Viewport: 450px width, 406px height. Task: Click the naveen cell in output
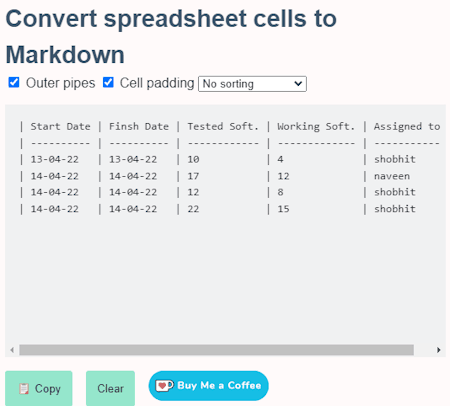392,176
